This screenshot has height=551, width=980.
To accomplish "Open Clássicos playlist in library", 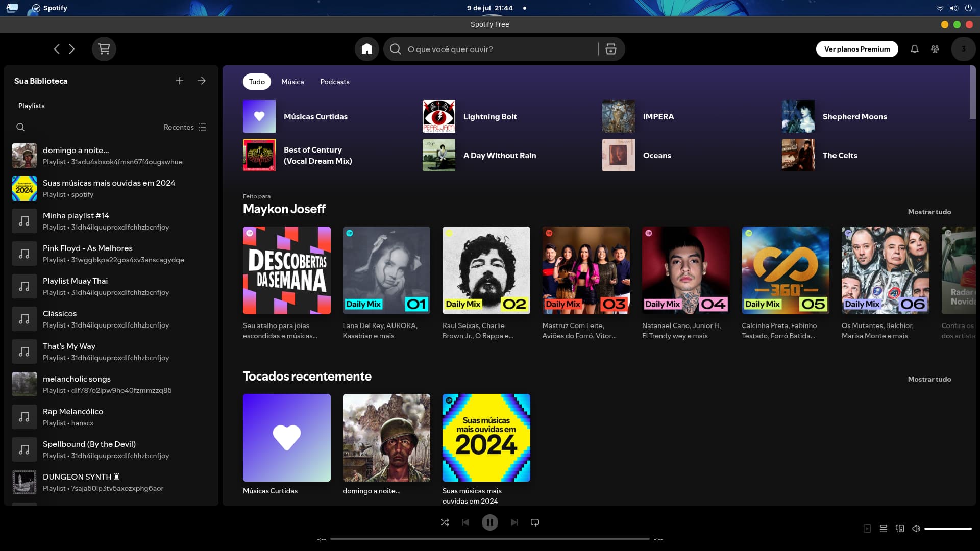I will point(111,319).
